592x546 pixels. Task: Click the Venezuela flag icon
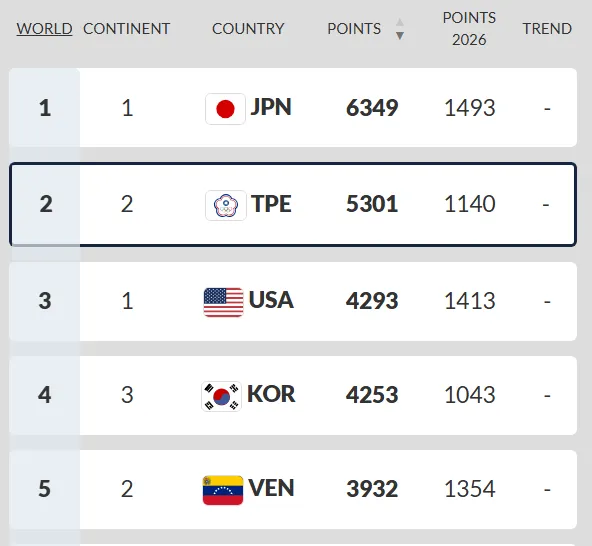pyautogui.click(x=223, y=490)
